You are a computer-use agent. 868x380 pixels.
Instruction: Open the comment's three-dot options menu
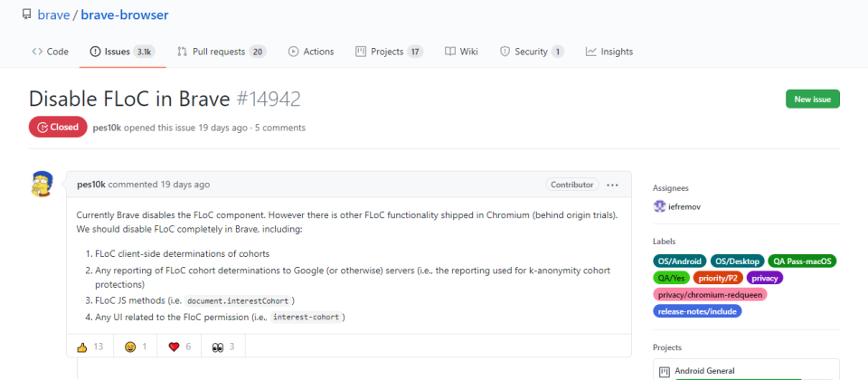click(612, 185)
